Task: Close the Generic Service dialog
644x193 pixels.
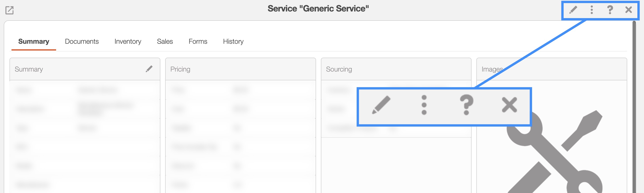Action: [629, 10]
